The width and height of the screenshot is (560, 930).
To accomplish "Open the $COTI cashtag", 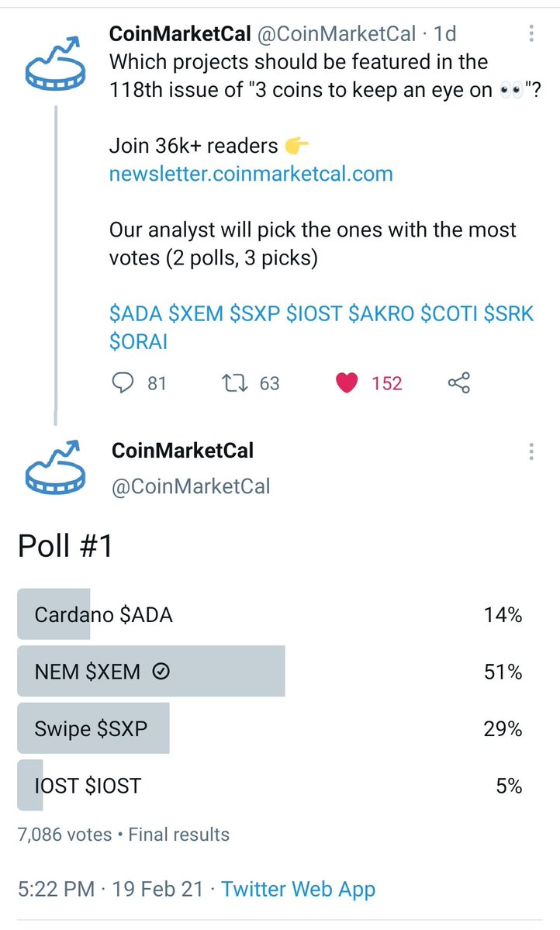I will pyautogui.click(x=449, y=313).
